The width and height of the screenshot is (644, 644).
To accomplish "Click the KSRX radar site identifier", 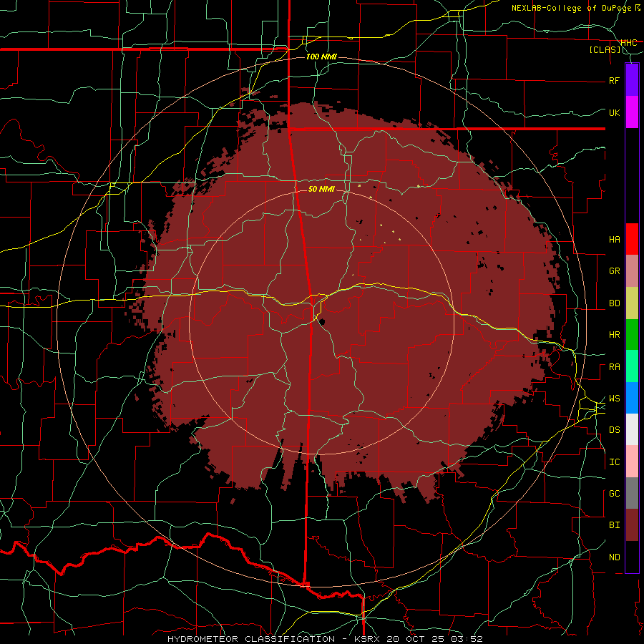I will coord(369,639).
